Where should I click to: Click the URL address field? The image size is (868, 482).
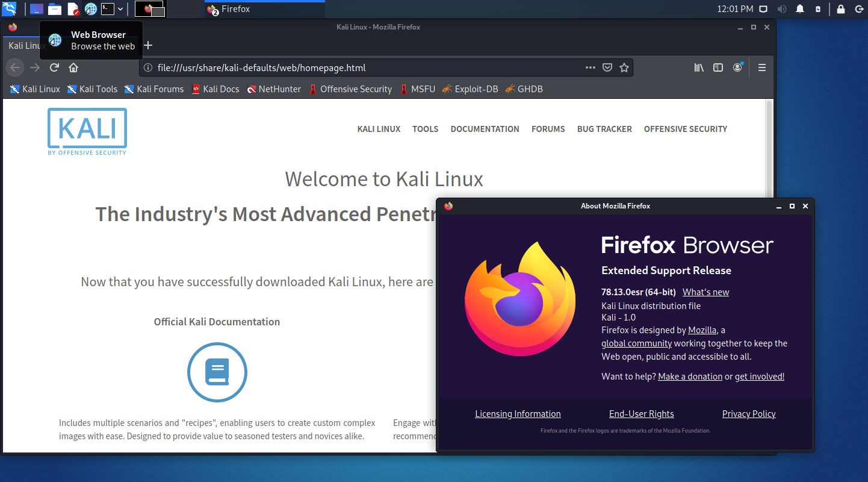361,67
